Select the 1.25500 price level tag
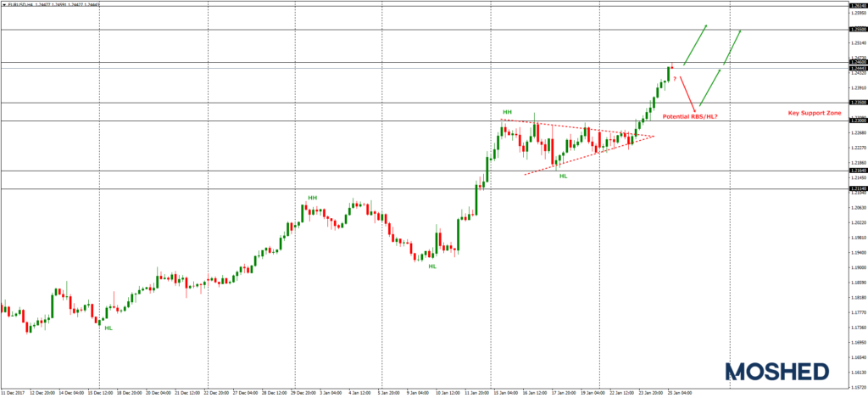868x398 pixels. coord(857,30)
